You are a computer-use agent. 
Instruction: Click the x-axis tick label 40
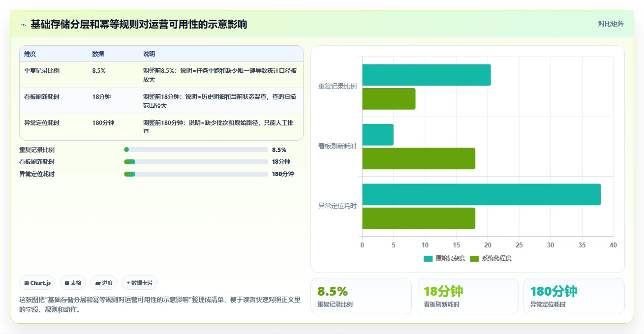(613, 245)
